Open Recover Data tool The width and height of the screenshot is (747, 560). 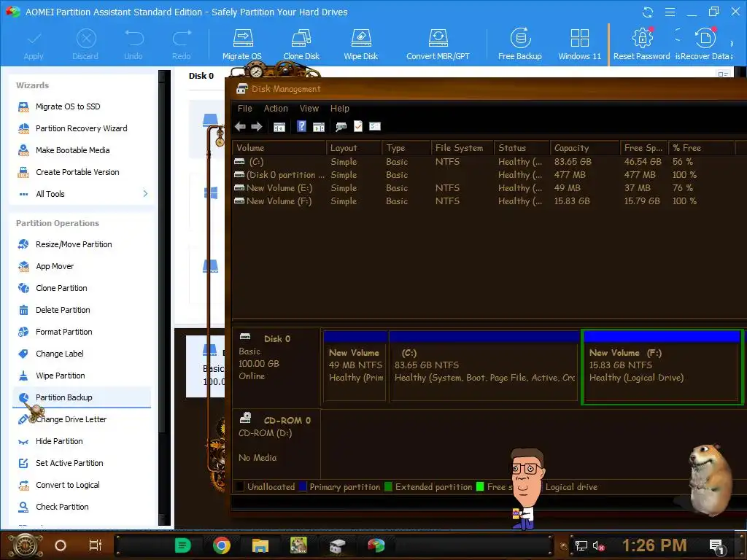tap(705, 44)
